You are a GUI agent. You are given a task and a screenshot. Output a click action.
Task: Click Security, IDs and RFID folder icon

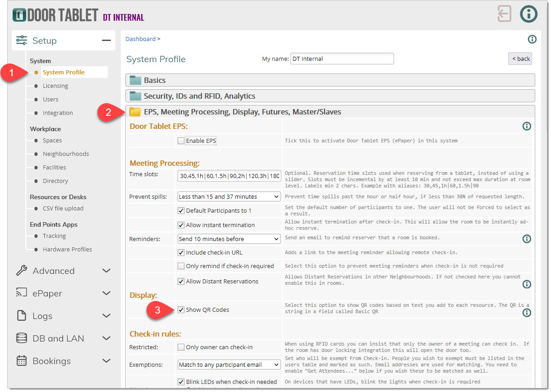tap(135, 96)
